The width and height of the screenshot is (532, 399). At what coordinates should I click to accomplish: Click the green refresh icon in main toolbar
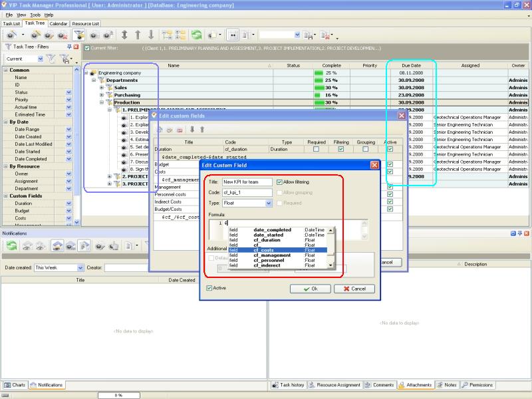pos(196,35)
